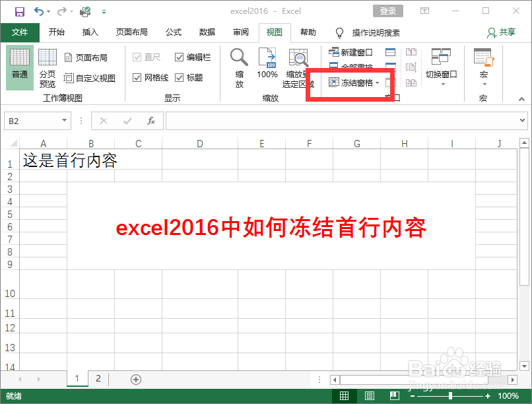The height and width of the screenshot is (404, 532).
Task: Switch to Page Layout view in status bar
Action: pos(369,395)
